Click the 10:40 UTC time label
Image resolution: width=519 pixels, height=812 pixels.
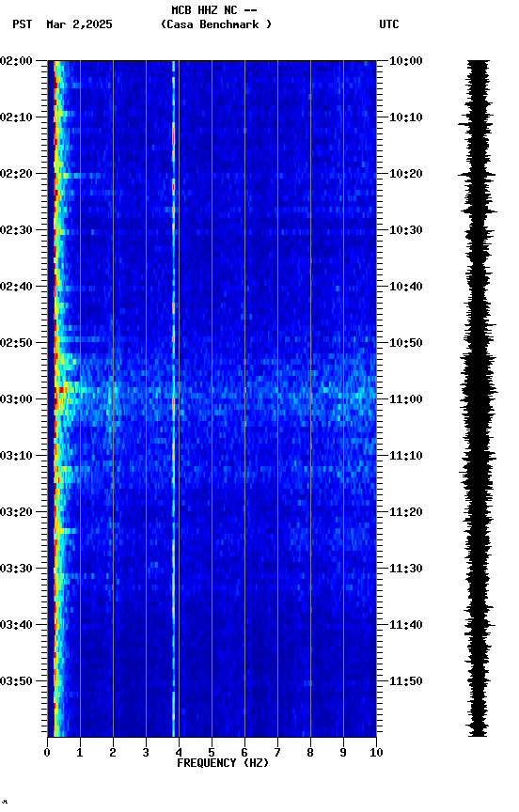coord(406,287)
